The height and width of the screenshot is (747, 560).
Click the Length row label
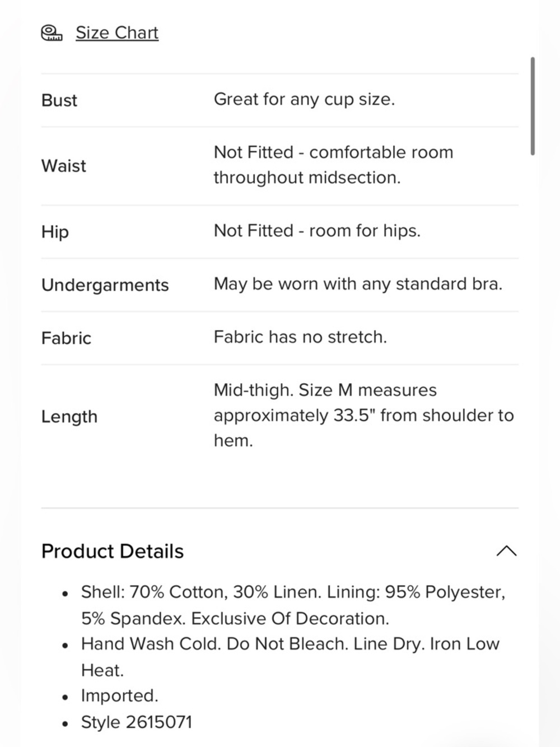(x=69, y=417)
